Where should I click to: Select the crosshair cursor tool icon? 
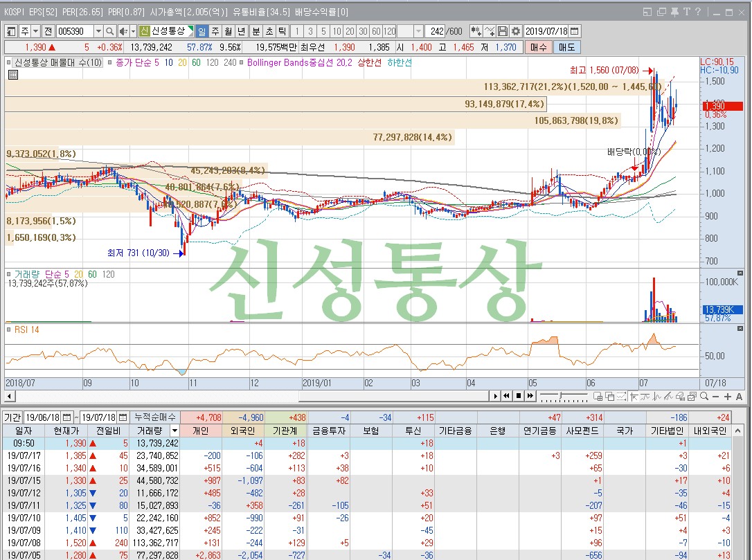[634, 397]
